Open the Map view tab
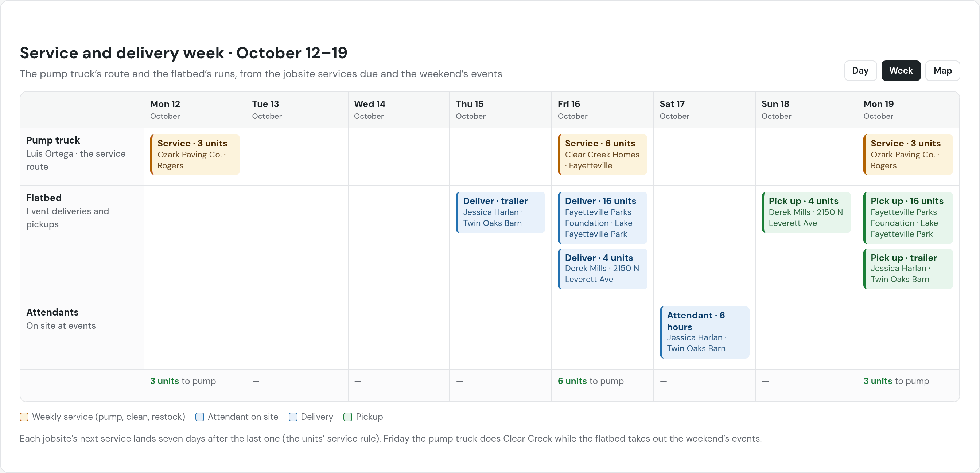Viewport: 980px width, 473px height. click(x=942, y=71)
